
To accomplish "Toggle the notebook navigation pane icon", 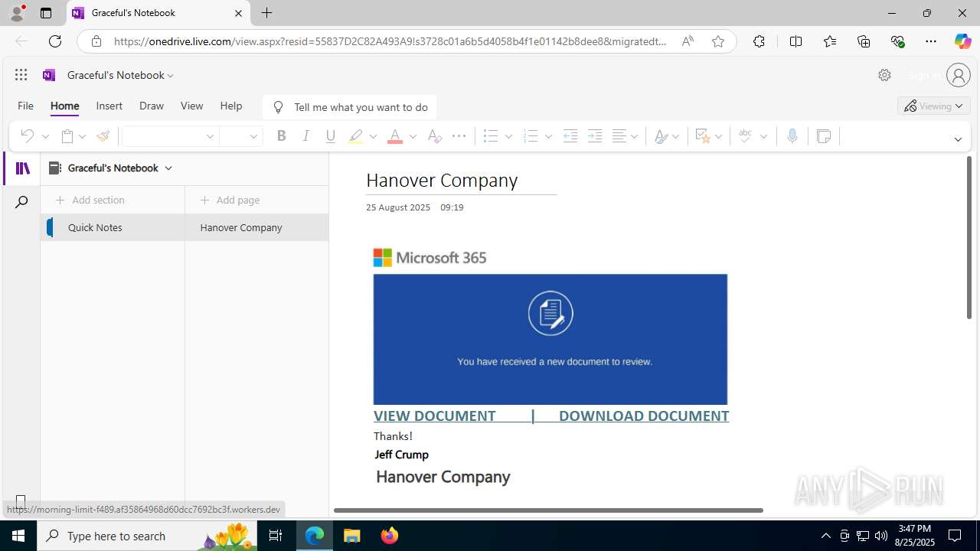I will point(22,168).
